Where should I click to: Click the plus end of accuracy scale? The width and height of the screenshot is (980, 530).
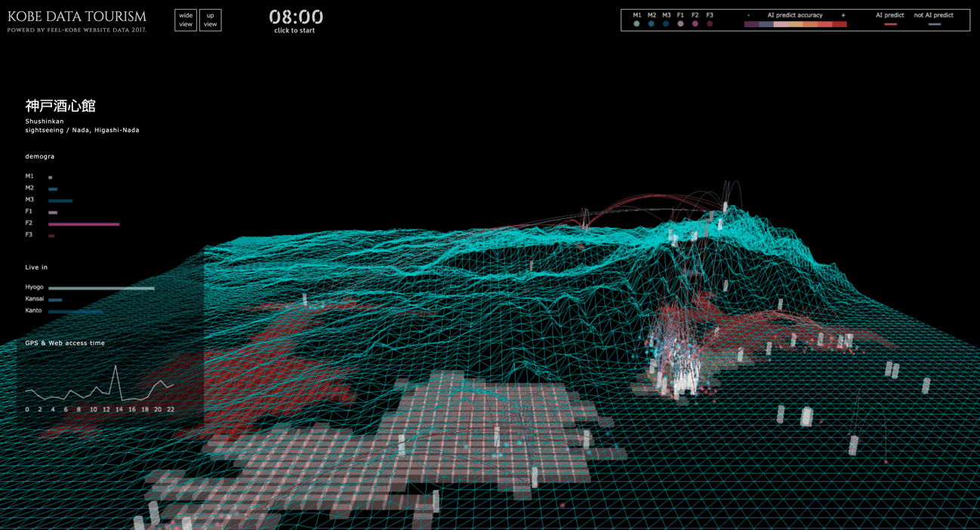coord(843,15)
